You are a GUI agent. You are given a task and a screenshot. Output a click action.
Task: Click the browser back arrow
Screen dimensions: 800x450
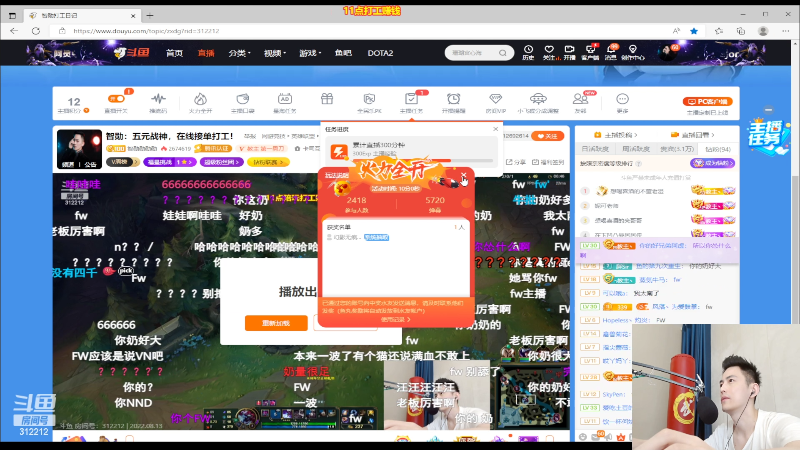click(14, 31)
